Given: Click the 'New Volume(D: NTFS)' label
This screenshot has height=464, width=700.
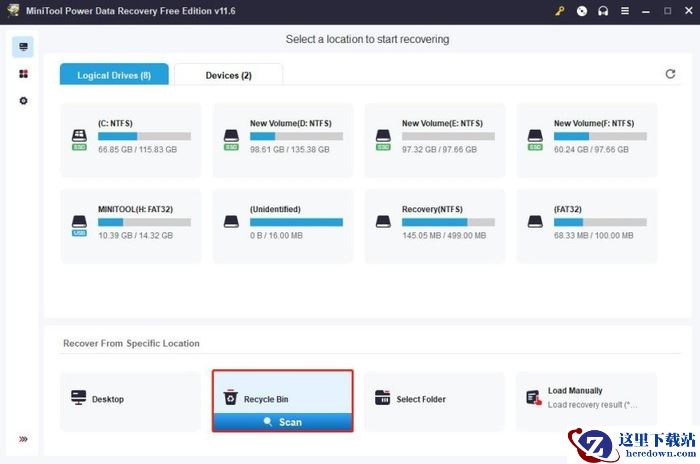Looking at the screenshot, I should click(291, 123).
